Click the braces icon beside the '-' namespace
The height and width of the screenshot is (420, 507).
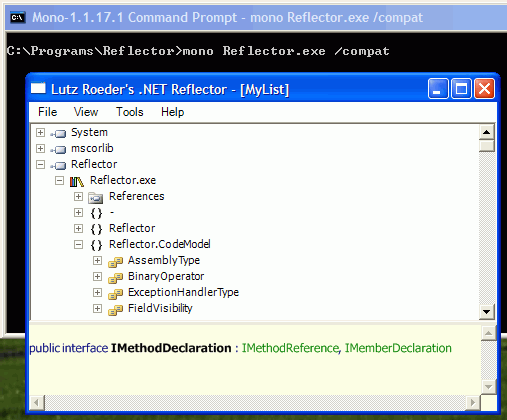(96, 213)
